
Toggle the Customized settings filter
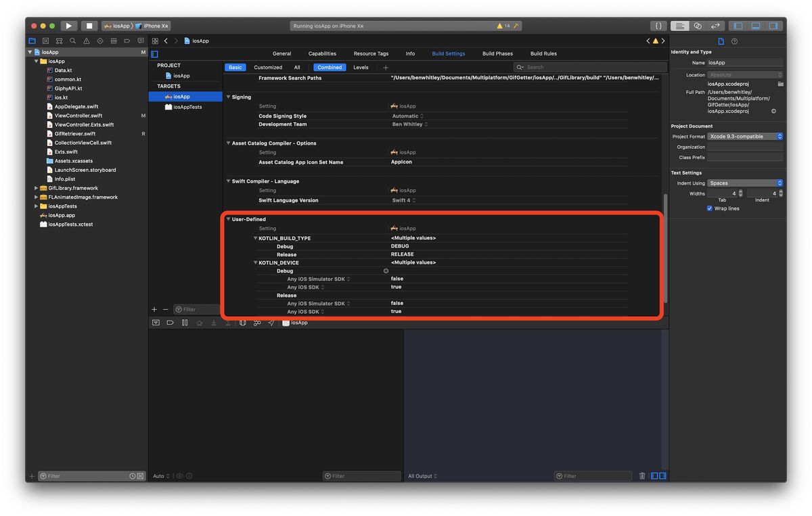268,68
